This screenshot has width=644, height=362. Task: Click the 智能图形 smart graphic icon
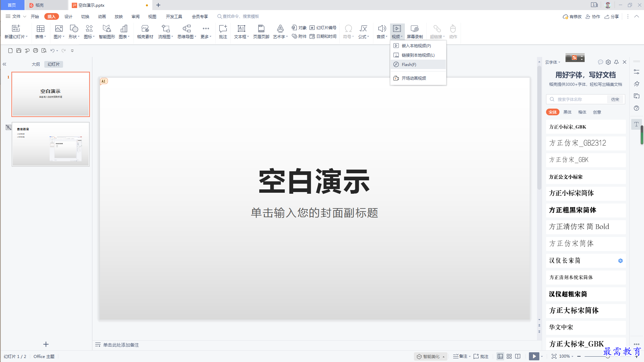point(107,28)
